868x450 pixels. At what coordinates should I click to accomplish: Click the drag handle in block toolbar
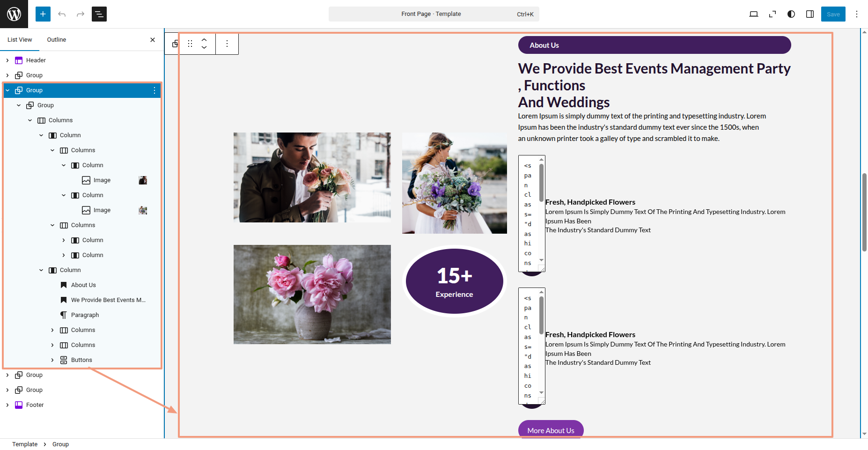[190, 44]
